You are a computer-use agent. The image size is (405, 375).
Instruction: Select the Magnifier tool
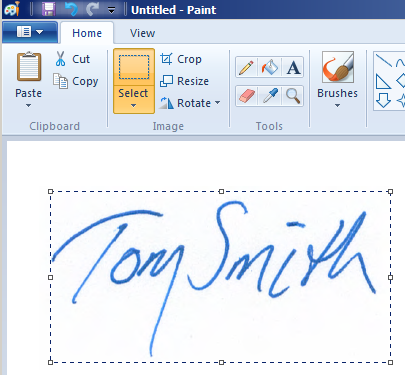pos(293,96)
